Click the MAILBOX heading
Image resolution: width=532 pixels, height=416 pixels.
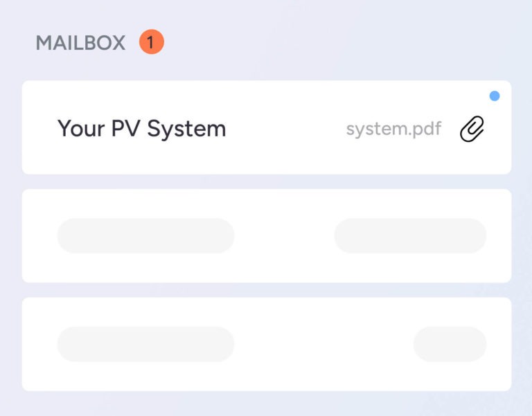[x=80, y=43]
